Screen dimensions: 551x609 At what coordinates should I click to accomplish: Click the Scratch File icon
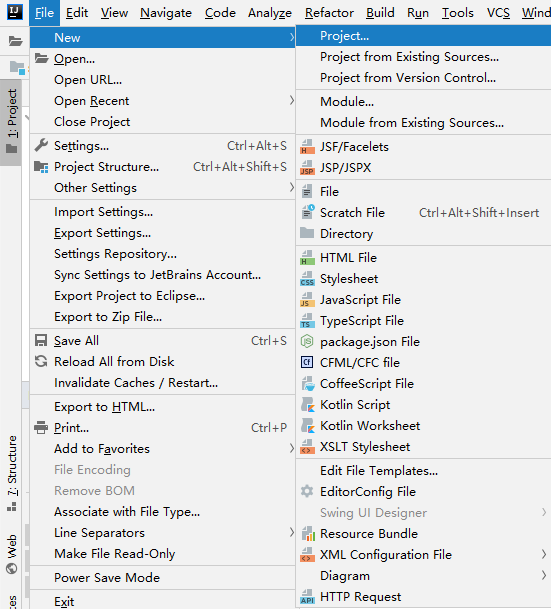click(308, 212)
